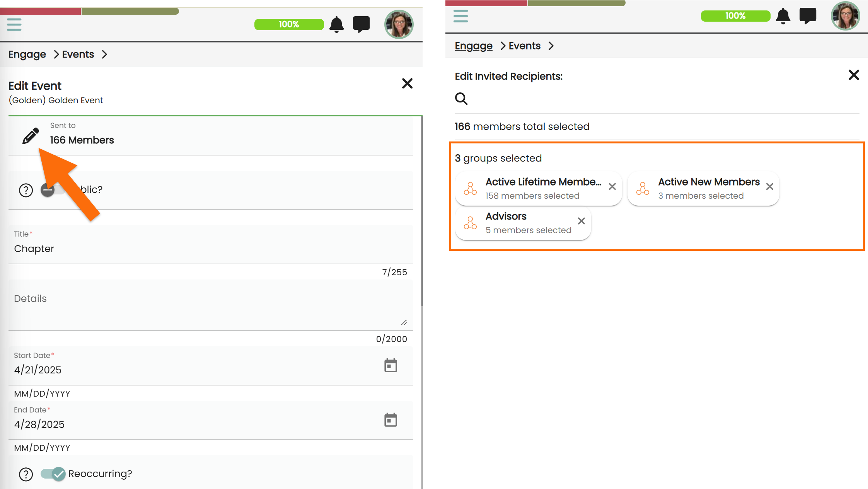Go to Events breadcrumb in left panel
The width and height of the screenshot is (868, 489).
[x=78, y=55]
